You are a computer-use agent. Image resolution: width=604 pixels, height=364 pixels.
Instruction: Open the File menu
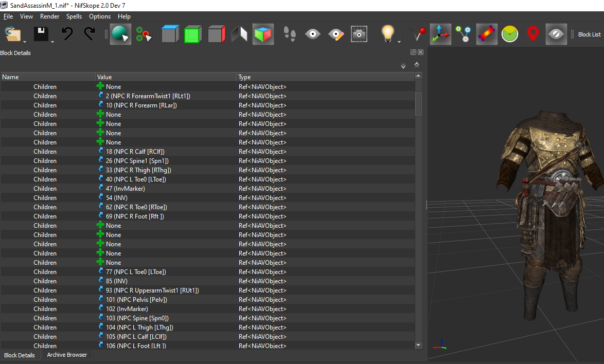click(8, 16)
